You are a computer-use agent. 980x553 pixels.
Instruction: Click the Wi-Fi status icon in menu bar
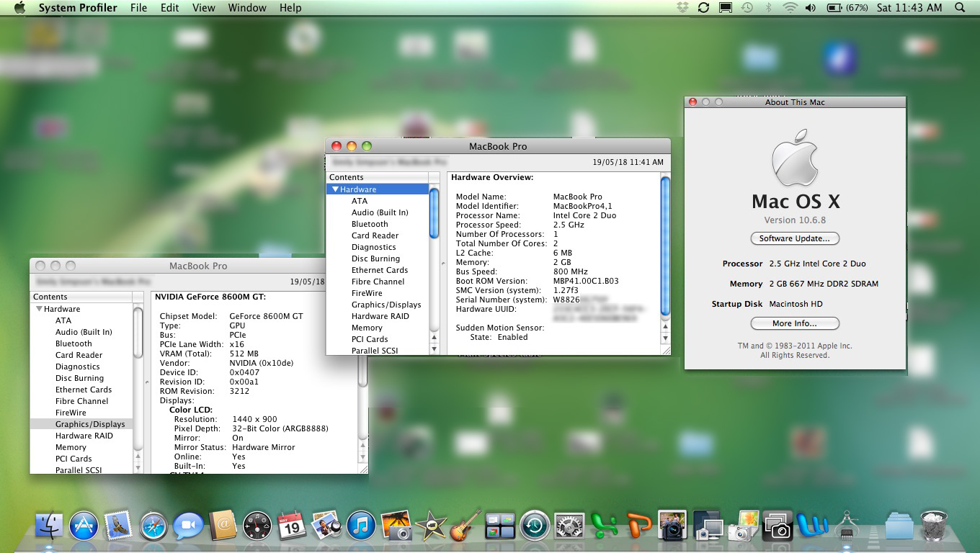coord(790,8)
